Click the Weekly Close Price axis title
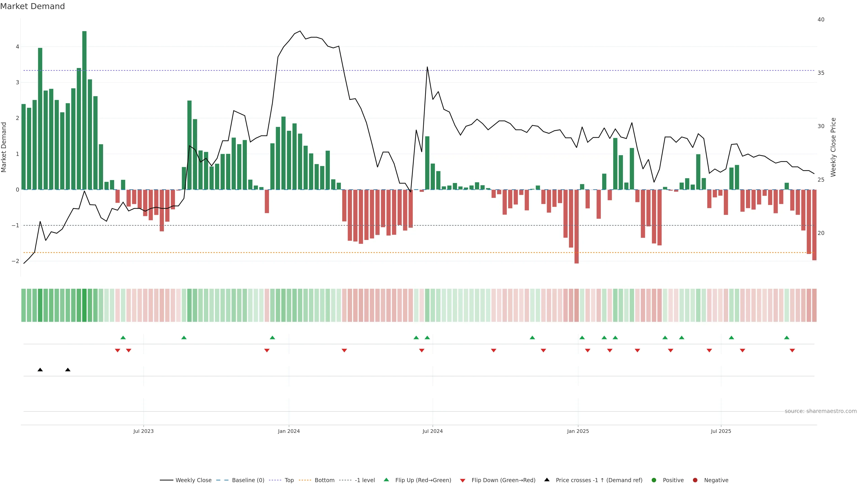 [x=833, y=147]
